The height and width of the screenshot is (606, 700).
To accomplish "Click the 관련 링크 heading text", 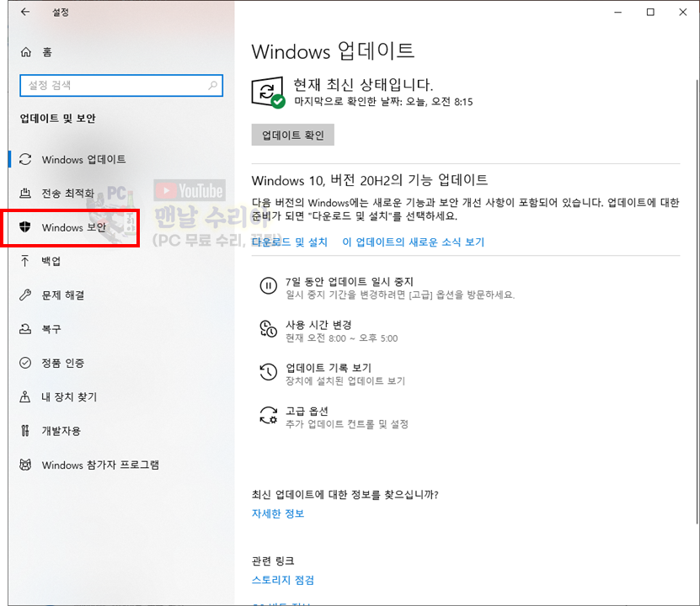I will click(x=273, y=561).
